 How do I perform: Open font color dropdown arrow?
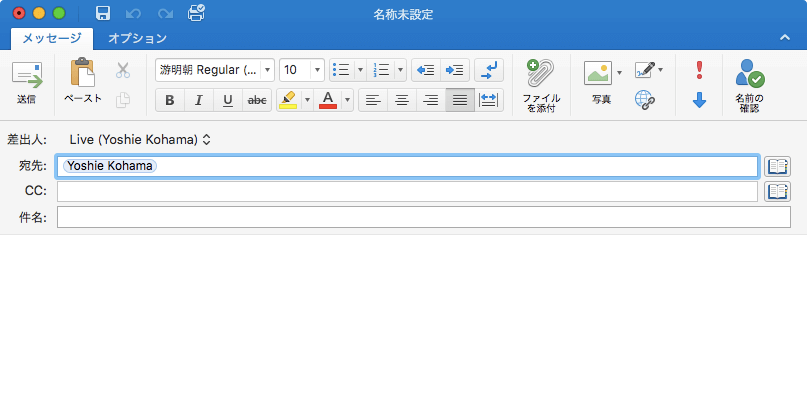pyautogui.click(x=348, y=100)
